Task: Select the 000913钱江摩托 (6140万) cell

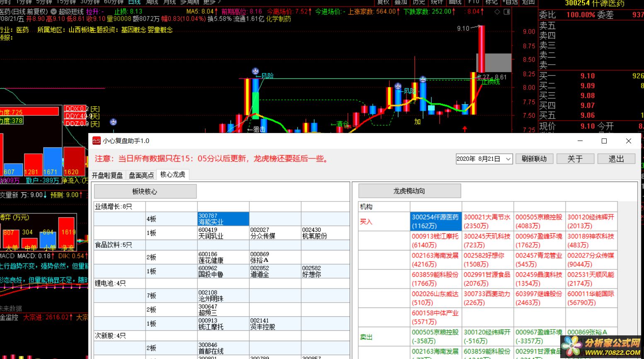Action: [x=435, y=240]
